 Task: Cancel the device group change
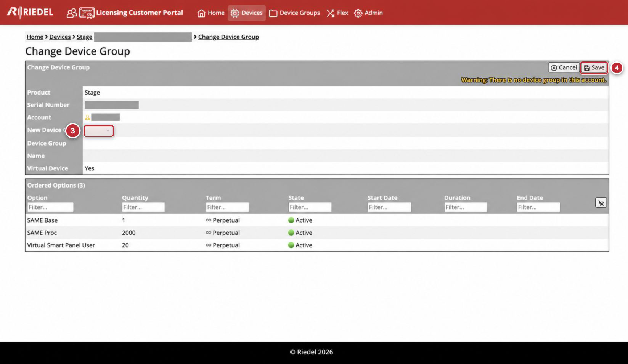pyautogui.click(x=564, y=67)
